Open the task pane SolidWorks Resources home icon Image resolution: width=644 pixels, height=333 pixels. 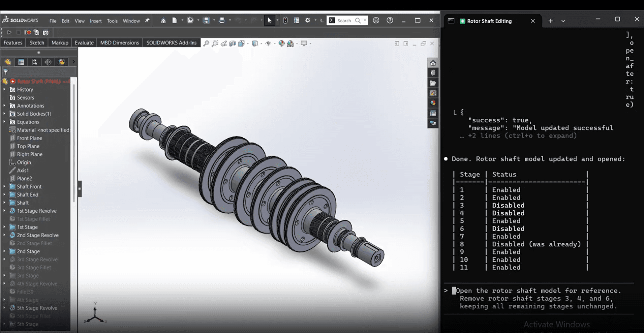[x=433, y=63]
